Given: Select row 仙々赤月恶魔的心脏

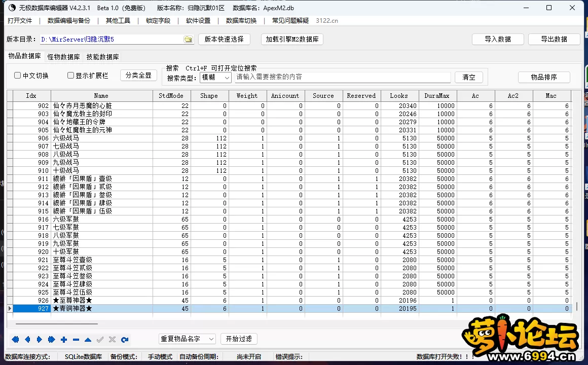Looking at the screenshot, I should coord(289,106).
